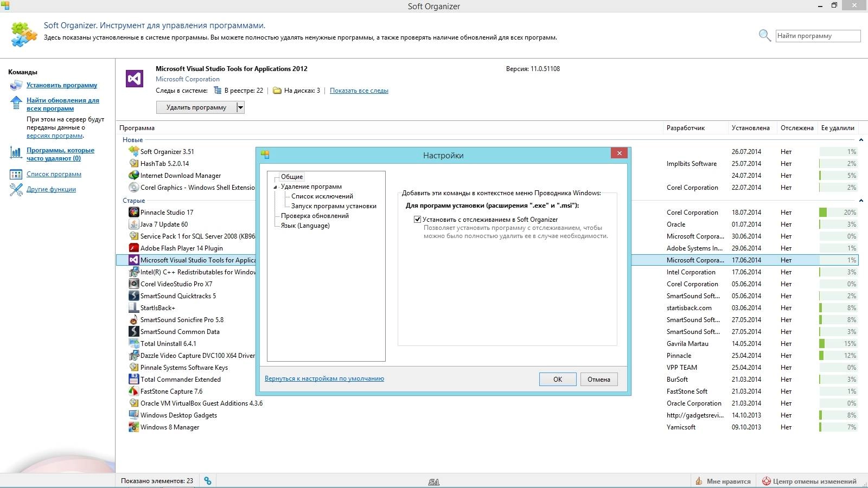Click the 'Найти программу' search field
The width and height of the screenshot is (868, 488).
click(818, 36)
